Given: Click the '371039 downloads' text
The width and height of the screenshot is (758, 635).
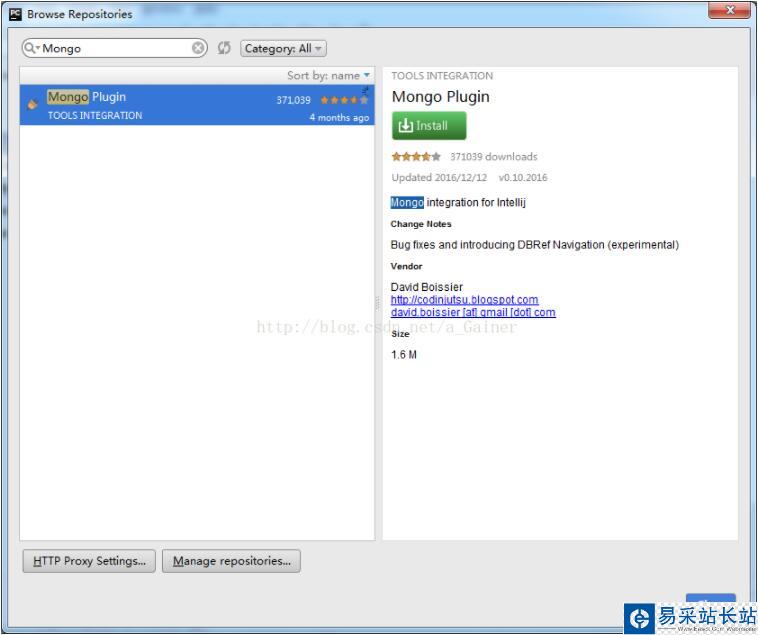Looking at the screenshot, I should (494, 157).
